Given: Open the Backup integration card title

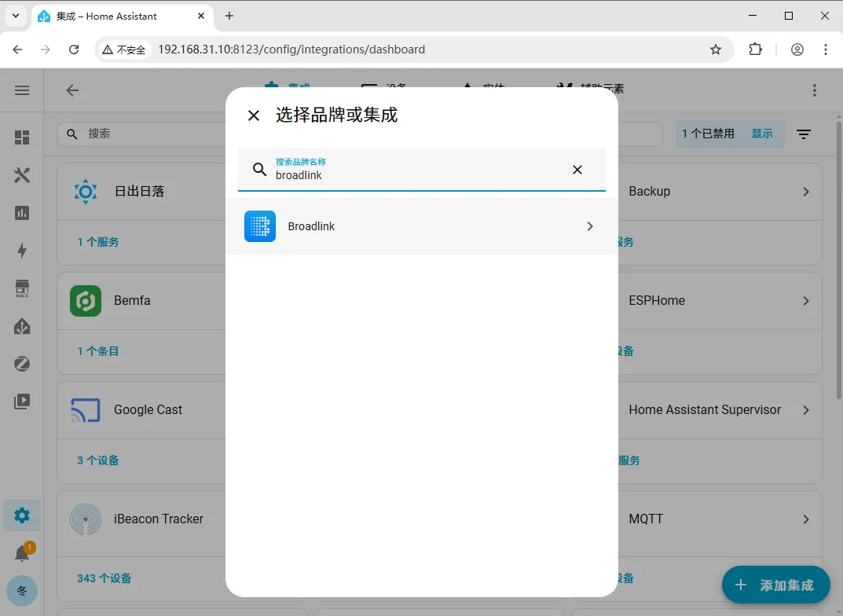Looking at the screenshot, I should coord(650,192).
